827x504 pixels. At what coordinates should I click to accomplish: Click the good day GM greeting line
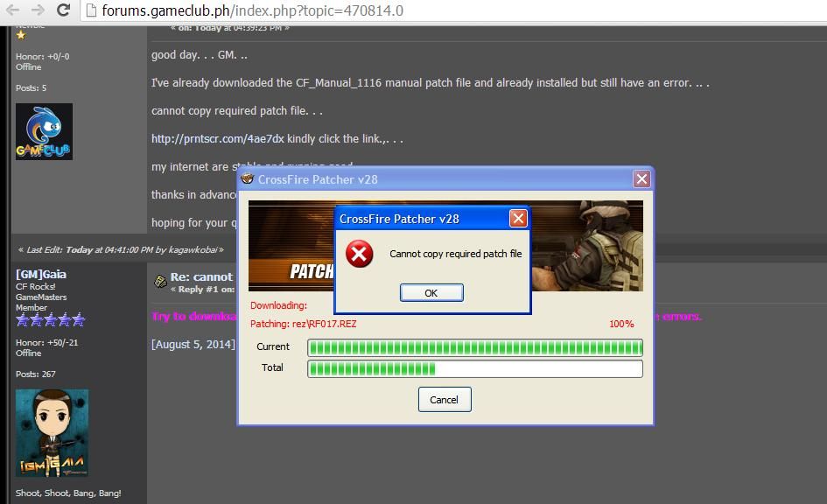coord(200,55)
